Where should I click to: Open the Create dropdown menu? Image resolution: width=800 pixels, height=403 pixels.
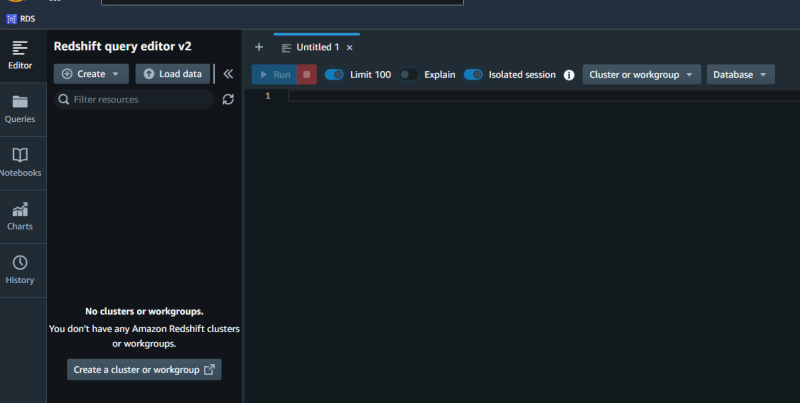pos(91,74)
